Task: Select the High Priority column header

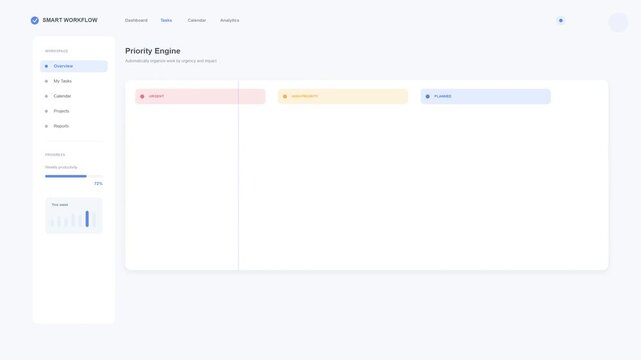Action: [343, 96]
